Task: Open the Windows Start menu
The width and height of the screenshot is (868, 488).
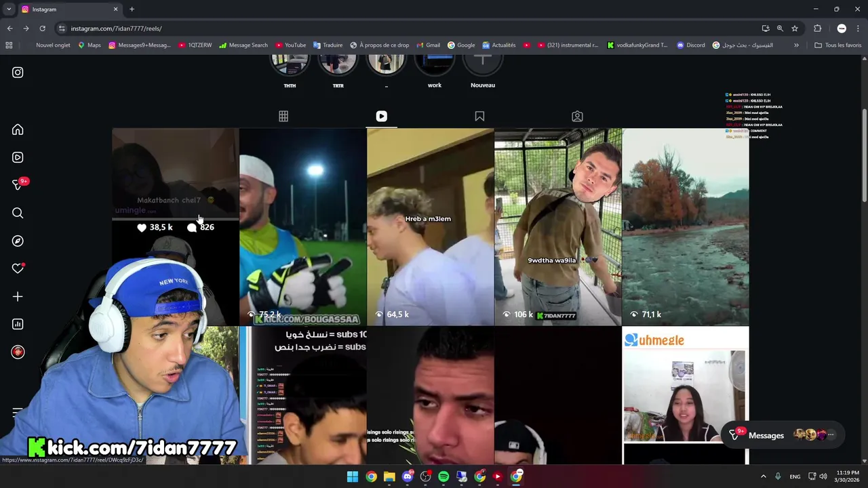Action: tap(353, 476)
